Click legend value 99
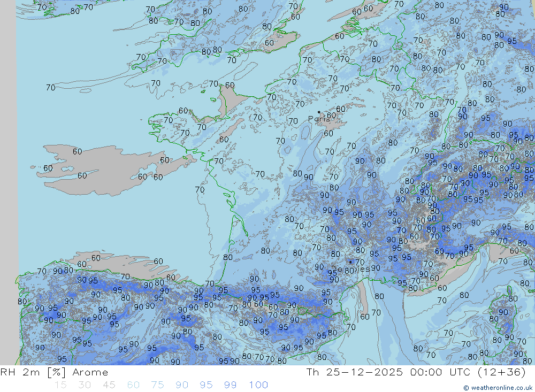The width and height of the screenshot is (535, 392). [x=230, y=385]
